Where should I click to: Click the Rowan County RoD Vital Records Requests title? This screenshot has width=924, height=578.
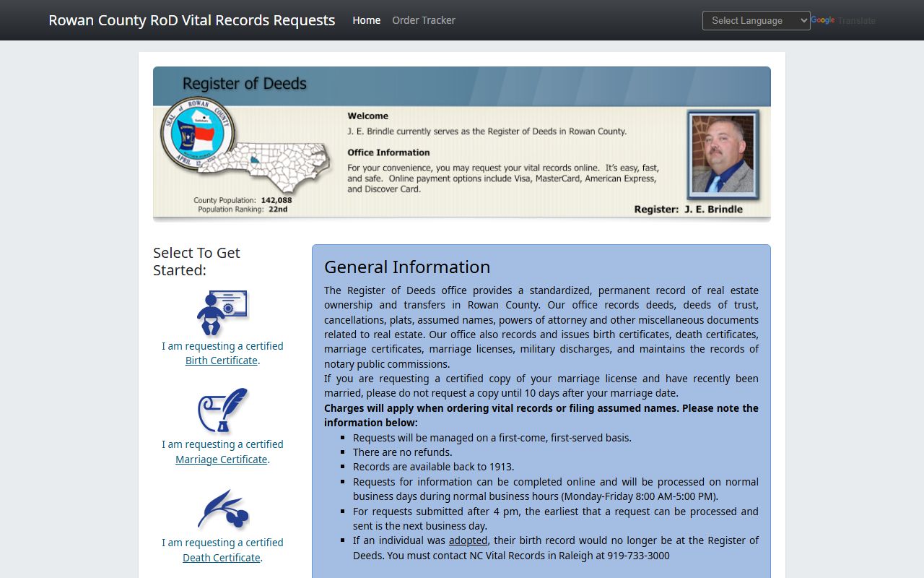point(192,20)
